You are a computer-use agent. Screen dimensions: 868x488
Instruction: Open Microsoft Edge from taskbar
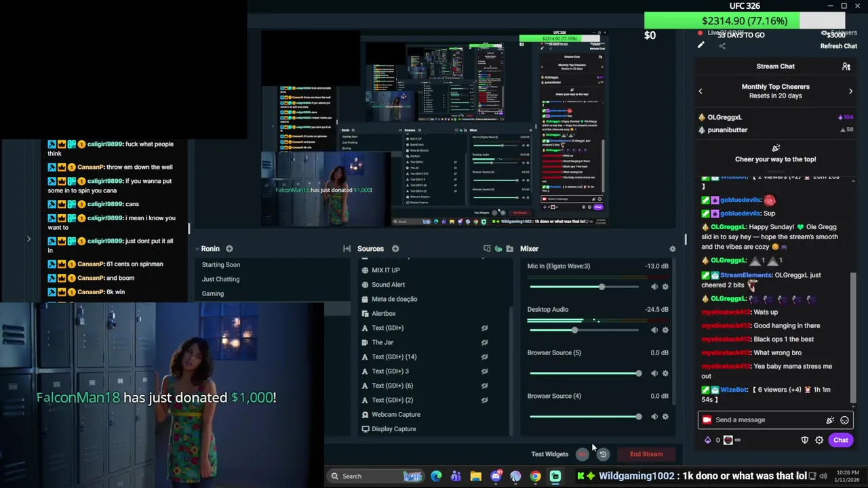[436, 476]
